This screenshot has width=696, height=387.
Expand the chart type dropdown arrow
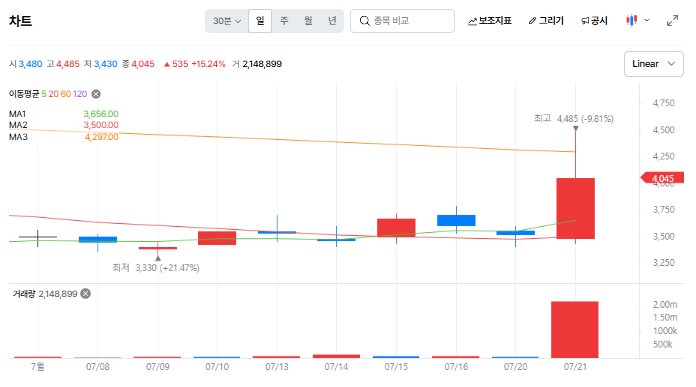tap(647, 20)
